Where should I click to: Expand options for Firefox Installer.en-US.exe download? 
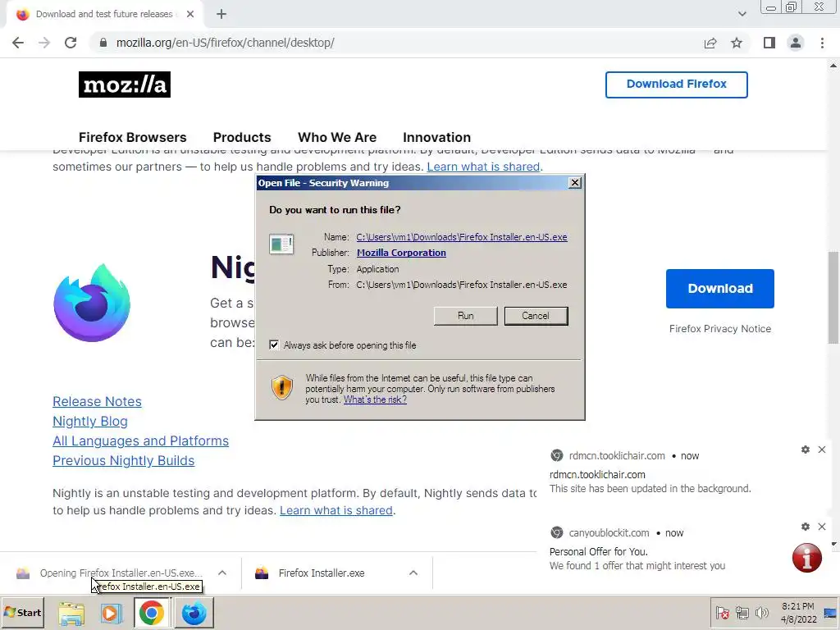click(222, 573)
